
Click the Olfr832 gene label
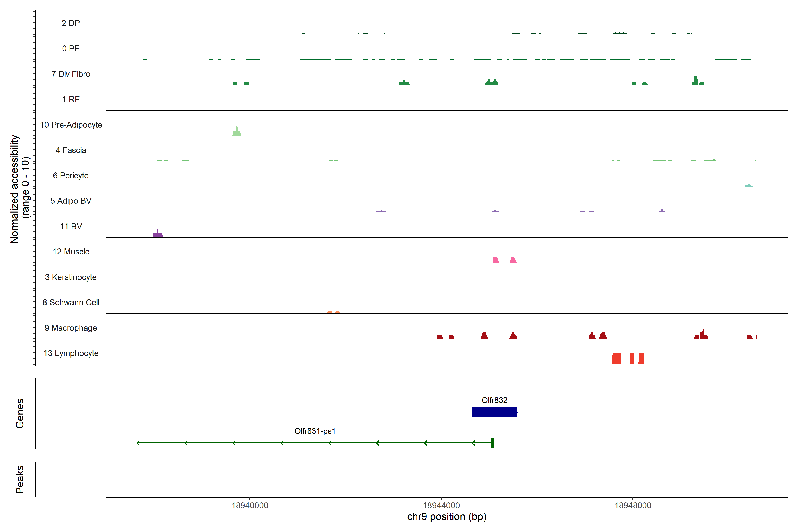click(494, 400)
